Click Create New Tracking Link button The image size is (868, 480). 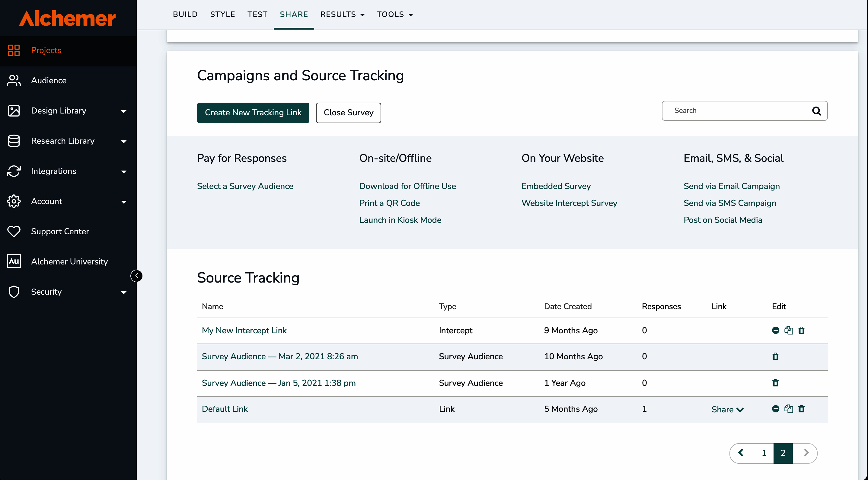pyautogui.click(x=253, y=113)
